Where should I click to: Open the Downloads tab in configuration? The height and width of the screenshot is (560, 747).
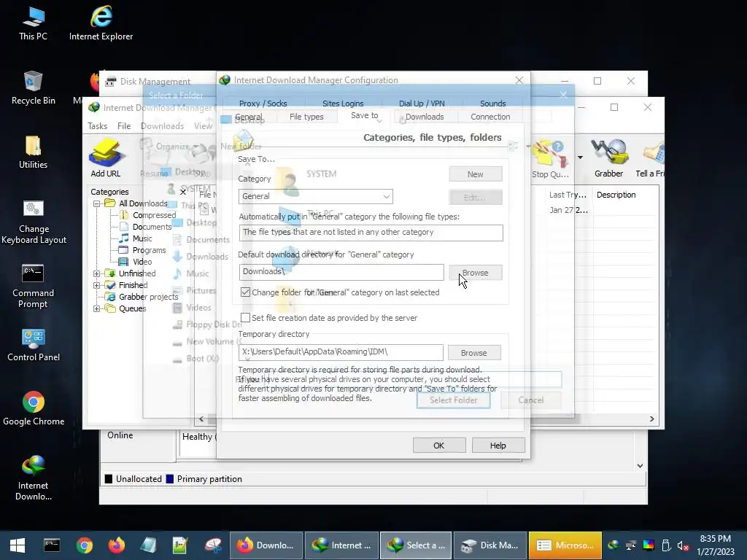pyautogui.click(x=425, y=117)
